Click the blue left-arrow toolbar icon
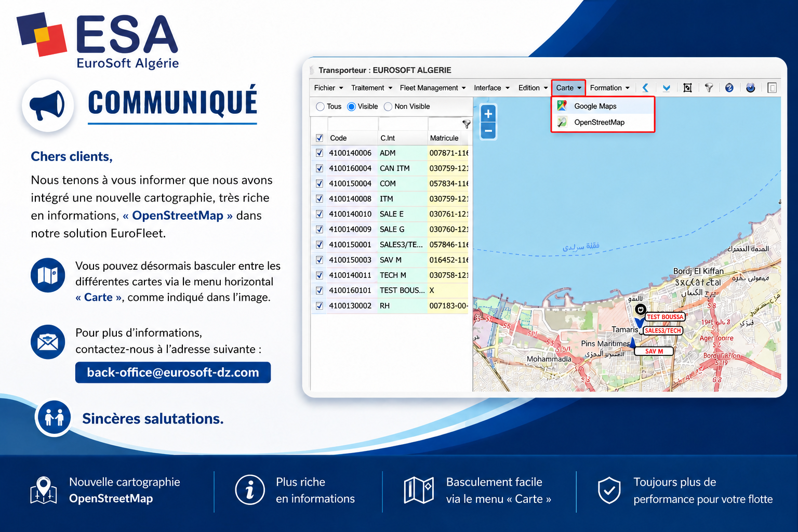 (x=645, y=88)
